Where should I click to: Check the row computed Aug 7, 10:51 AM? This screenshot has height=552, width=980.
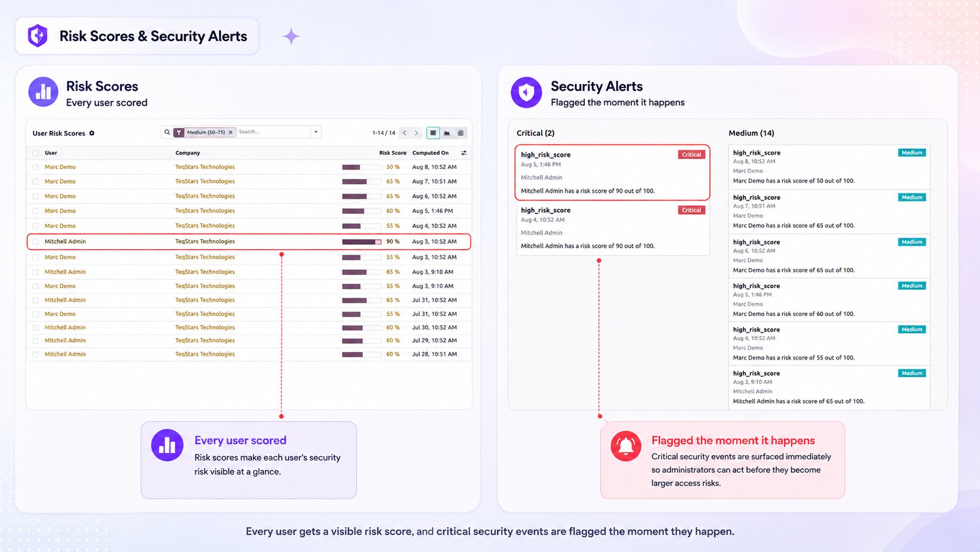coord(36,182)
